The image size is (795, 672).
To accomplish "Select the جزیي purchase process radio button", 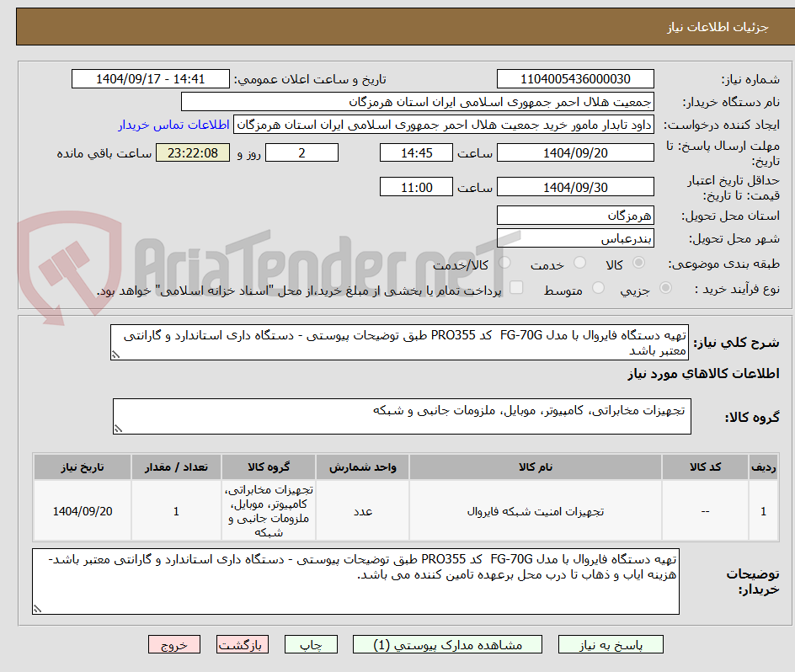I will coord(665,287).
